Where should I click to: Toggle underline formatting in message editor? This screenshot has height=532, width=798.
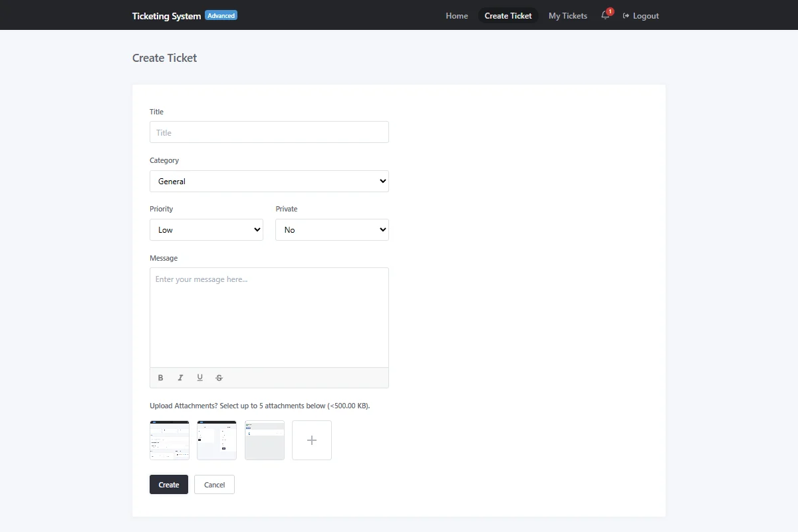[x=199, y=378]
